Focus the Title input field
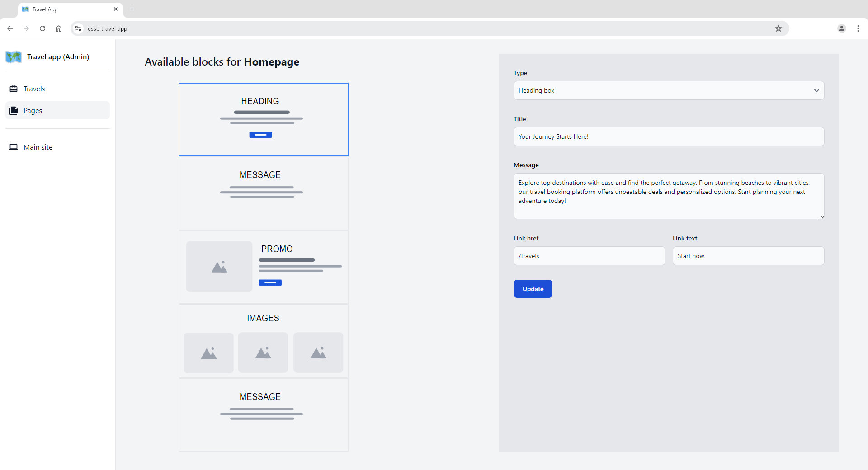Image resolution: width=868 pixels, height=470 pixels. 668,136
